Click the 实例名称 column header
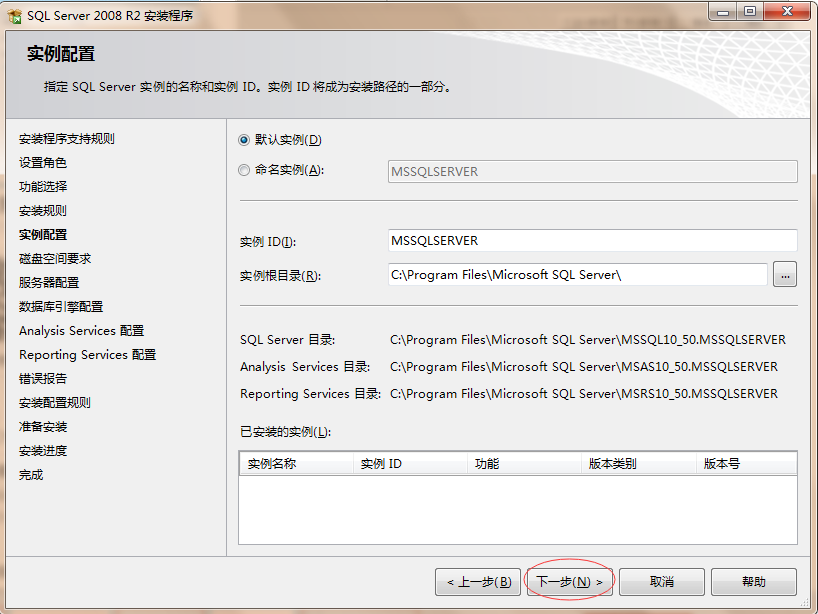Viewport: 818px width, 614px height. point(296,464)
